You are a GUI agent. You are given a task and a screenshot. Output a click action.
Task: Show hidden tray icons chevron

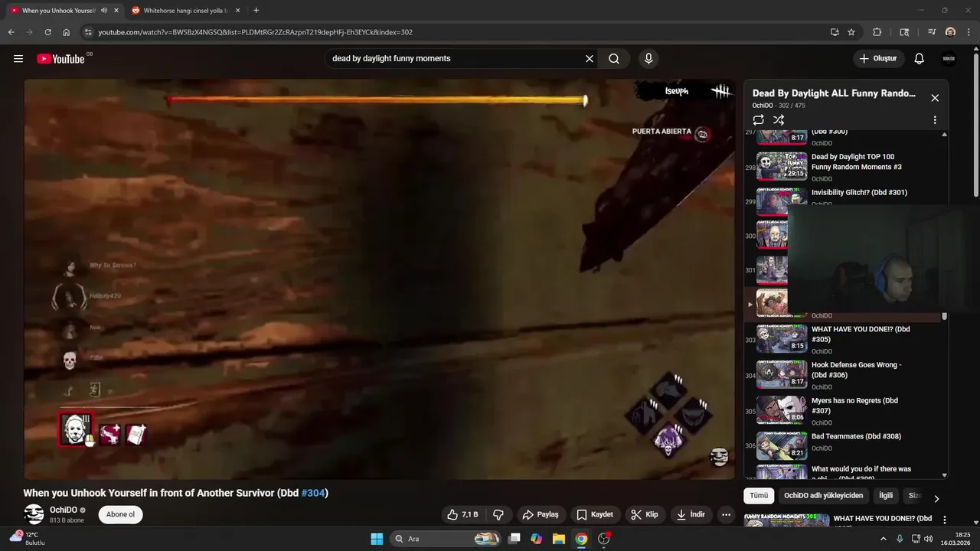point(884,539)
